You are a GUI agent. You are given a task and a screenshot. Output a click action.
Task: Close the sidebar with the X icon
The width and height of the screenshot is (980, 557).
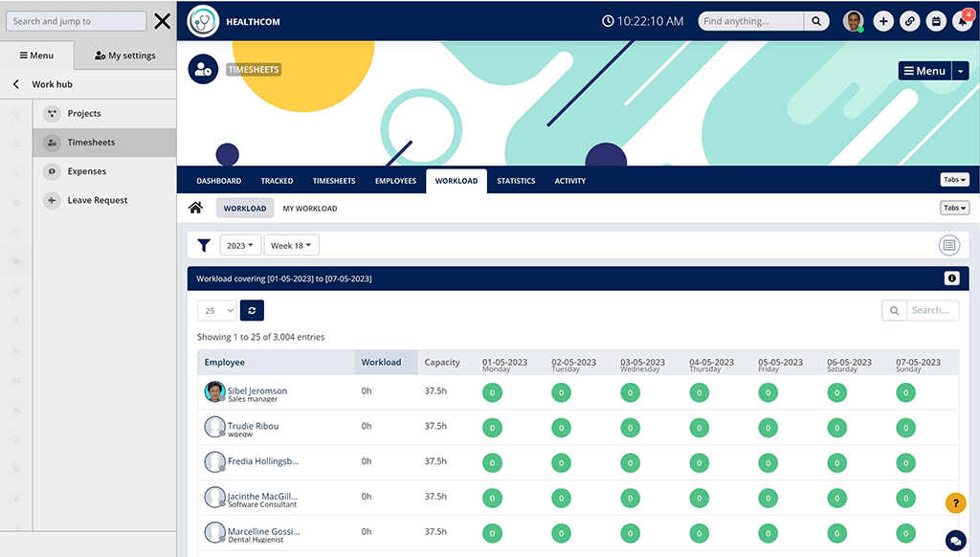(x=163, y=21)
